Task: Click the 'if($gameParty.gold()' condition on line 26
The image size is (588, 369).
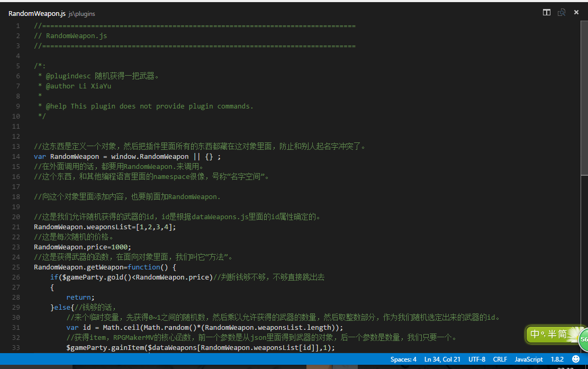Action: [x=132, y=277]
